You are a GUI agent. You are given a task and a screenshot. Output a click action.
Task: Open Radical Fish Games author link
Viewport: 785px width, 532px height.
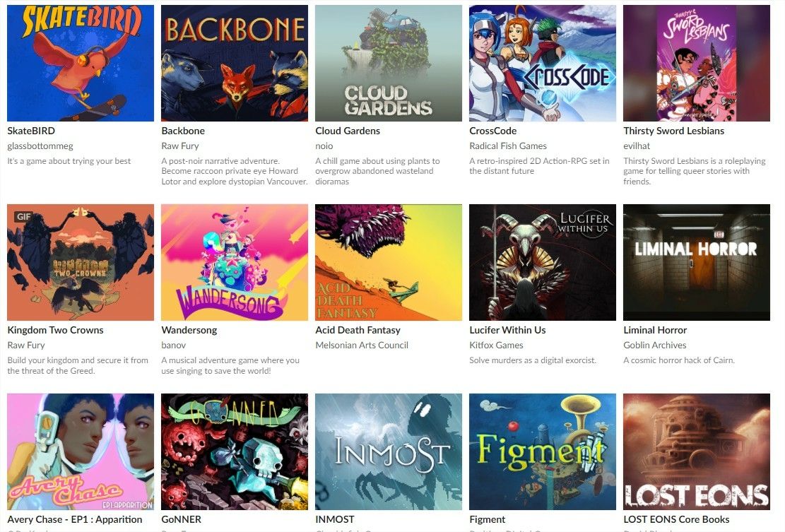507,146
